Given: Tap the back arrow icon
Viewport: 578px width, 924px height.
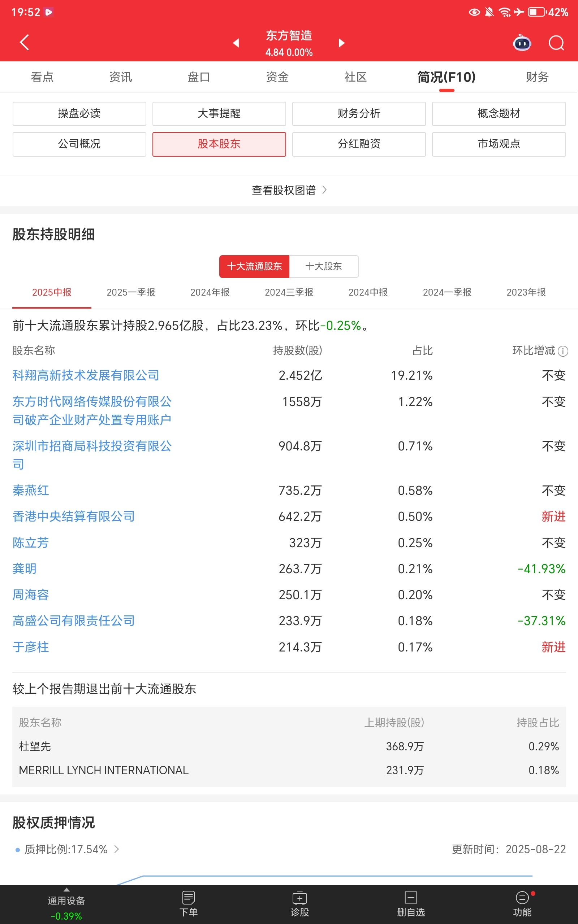Looking at the screenshot, I should pos(25,42).
